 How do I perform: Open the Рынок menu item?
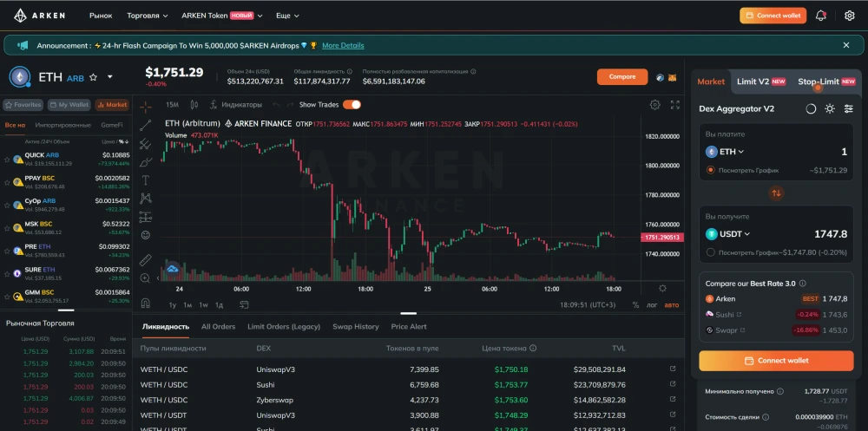tap(101, 16)
